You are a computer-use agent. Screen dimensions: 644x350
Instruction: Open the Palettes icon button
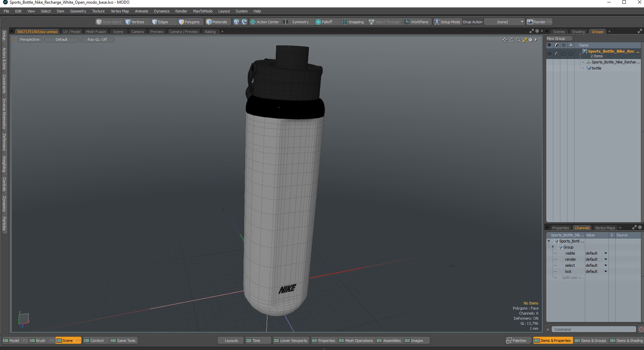(518, 341)
